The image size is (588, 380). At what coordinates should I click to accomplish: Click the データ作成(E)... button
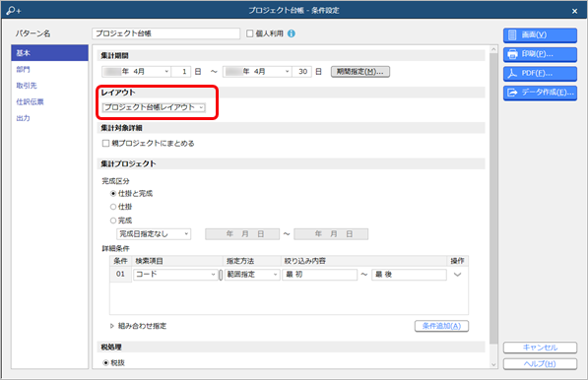click(x=540, y=93)
